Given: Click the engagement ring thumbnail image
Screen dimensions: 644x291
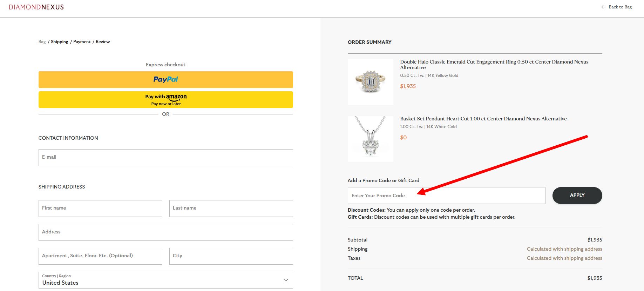Looking at the screenshot, I should pos(370,82).
